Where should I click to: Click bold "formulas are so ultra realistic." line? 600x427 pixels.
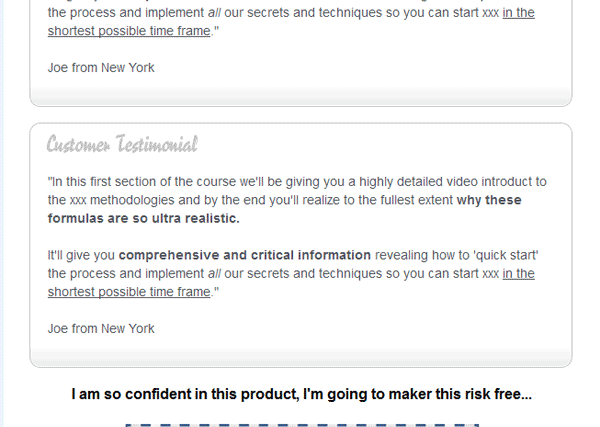coord(143,218)
